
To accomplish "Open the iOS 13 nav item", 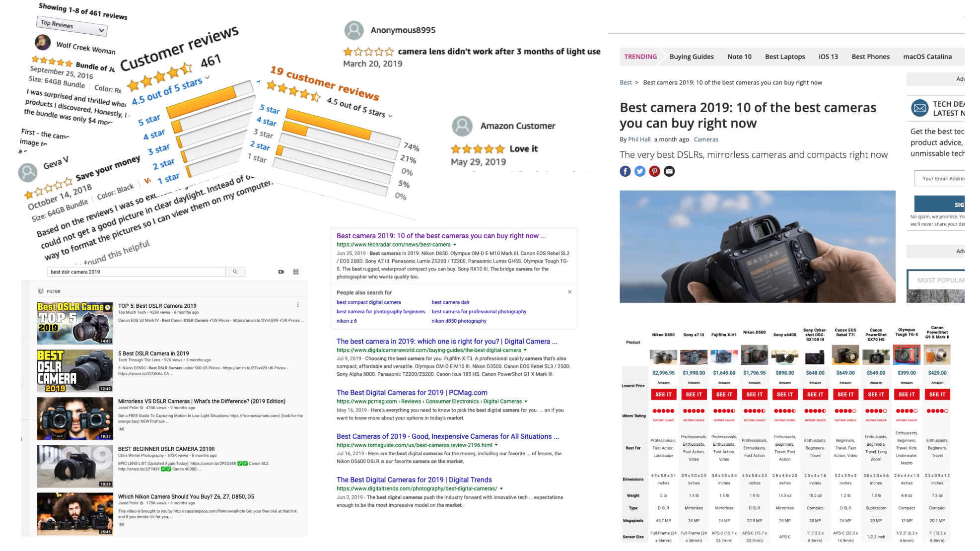I will [x=828, y=57].
